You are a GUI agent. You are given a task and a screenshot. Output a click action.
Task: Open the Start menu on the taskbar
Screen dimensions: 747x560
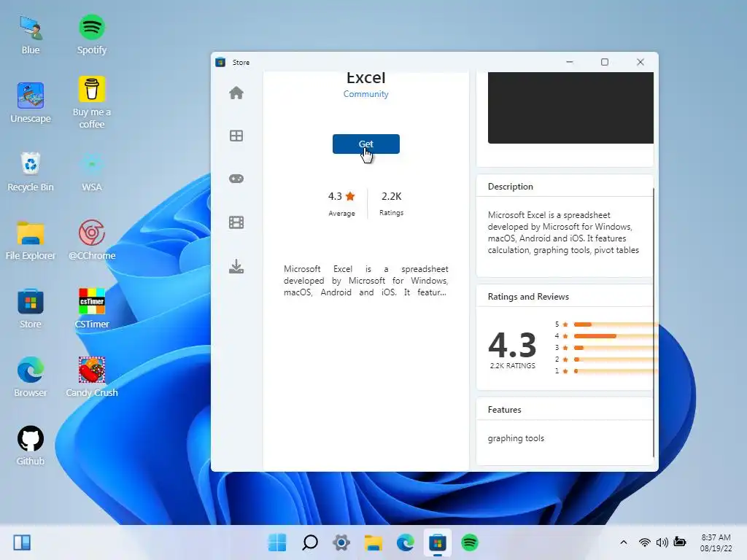tap(277, 542)
